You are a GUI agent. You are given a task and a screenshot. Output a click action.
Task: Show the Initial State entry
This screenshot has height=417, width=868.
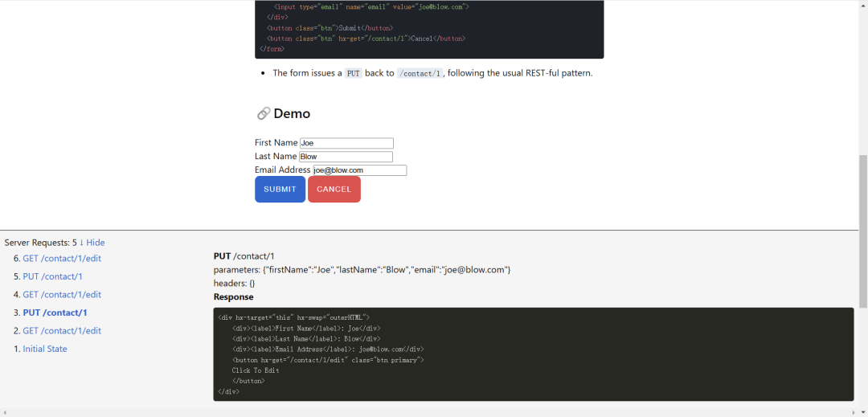coord(45,349)
